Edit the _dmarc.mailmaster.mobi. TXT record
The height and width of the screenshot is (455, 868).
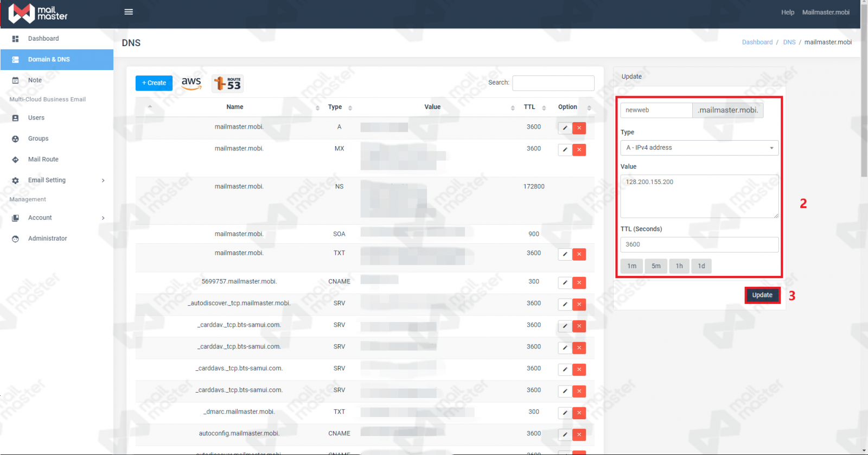point(565,413)
